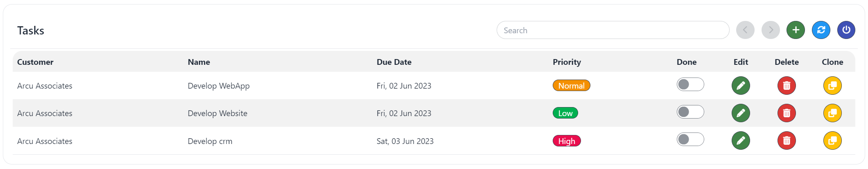Click the blue power icon button
Screen dimensions: 868x169
pyautogui.click(x=846, y=30)
